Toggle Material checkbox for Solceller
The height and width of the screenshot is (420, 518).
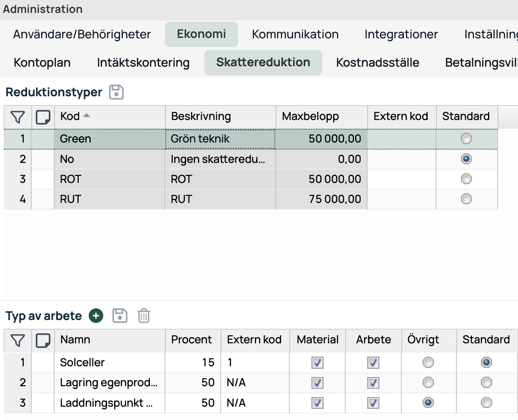coord(317,363)
